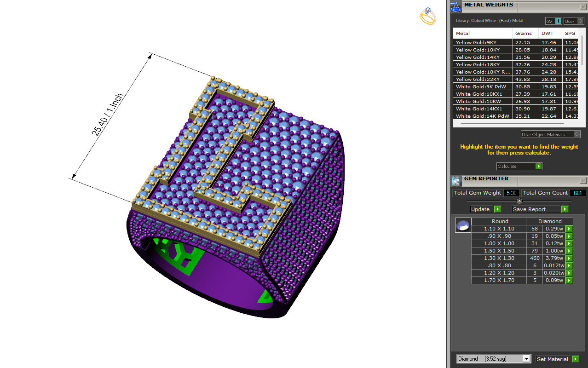Sort by Grams column header

[x=525, y=33]
